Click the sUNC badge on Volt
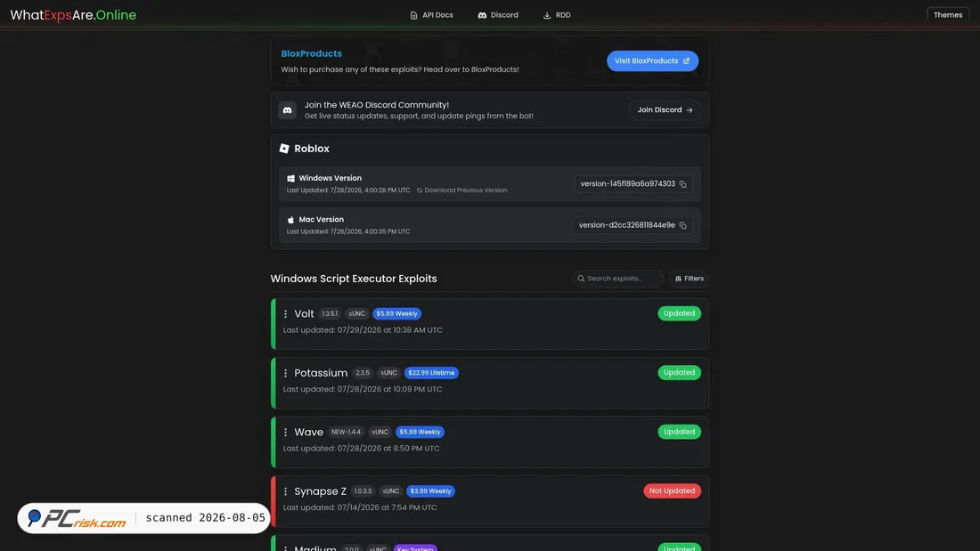Viewport: 980px width, 551px height. [357, 313]
